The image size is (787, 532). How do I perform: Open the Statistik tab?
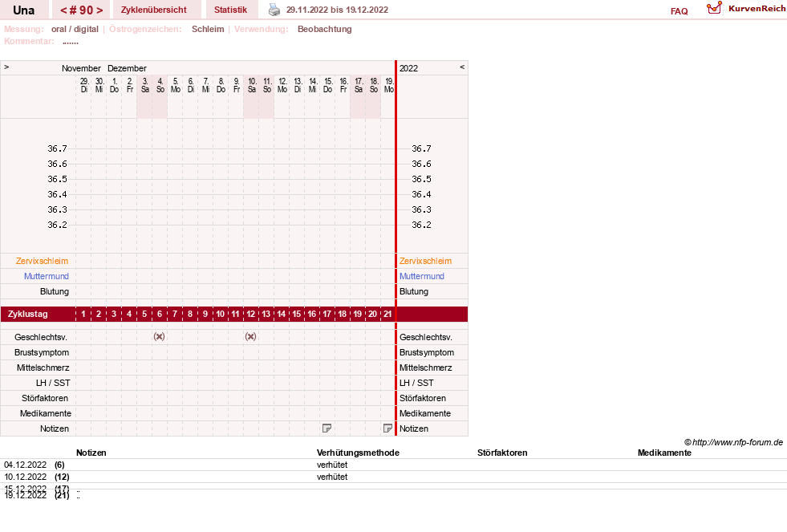click(230, 10)
